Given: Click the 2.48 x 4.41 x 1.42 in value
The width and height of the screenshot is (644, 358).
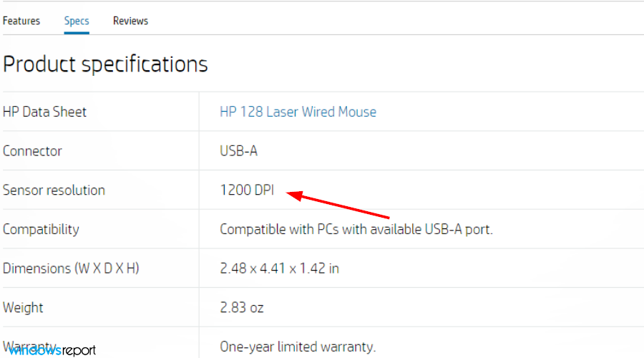Looking at the screenshot, I should click(x=279, y=268).
